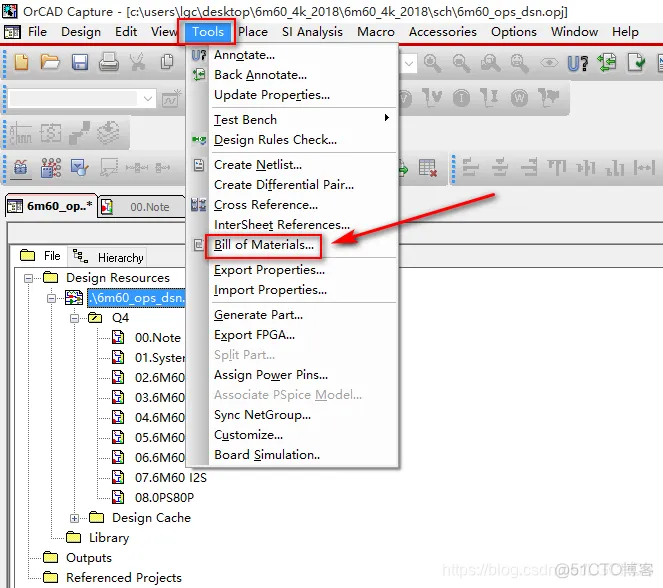This screenshot has height=588, width=663.
Task: Collapse the 6m60_ops_dsn design node
Action: (51, 298)
